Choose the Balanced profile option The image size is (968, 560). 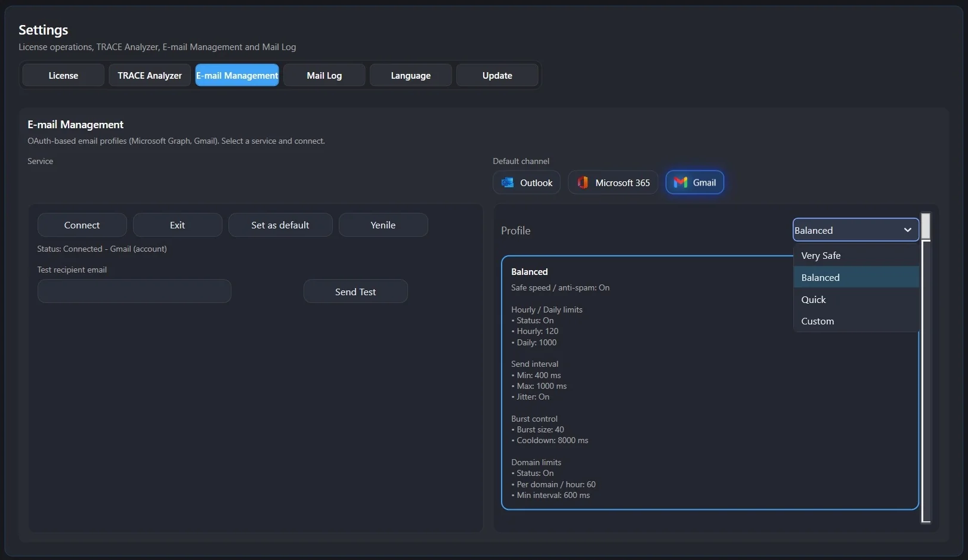820,277
